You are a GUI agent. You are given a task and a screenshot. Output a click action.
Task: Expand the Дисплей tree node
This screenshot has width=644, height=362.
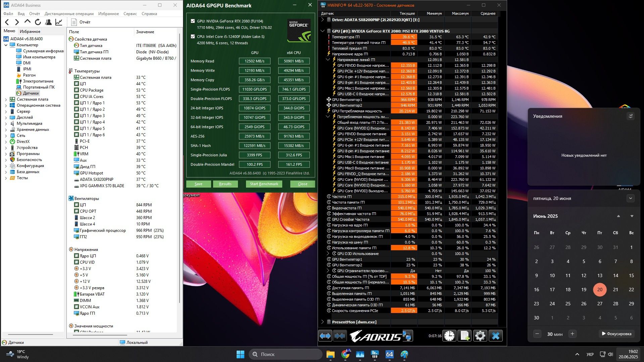(x=6, y=117)
